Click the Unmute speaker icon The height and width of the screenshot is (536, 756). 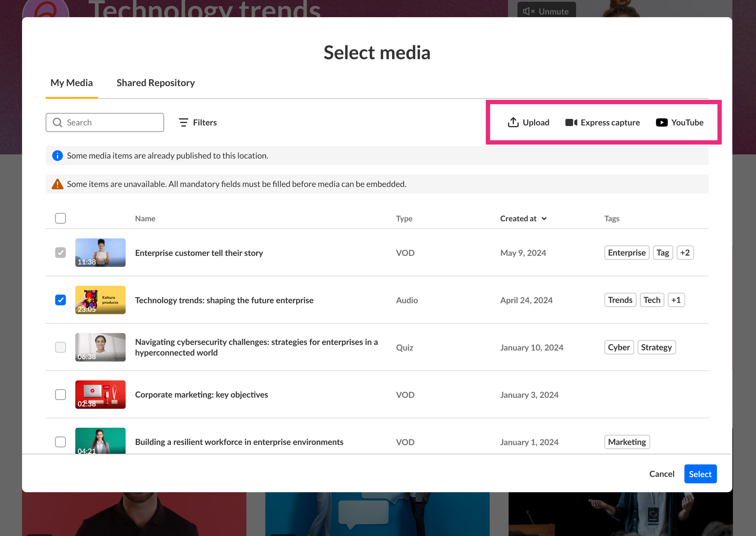click(528, 11)
